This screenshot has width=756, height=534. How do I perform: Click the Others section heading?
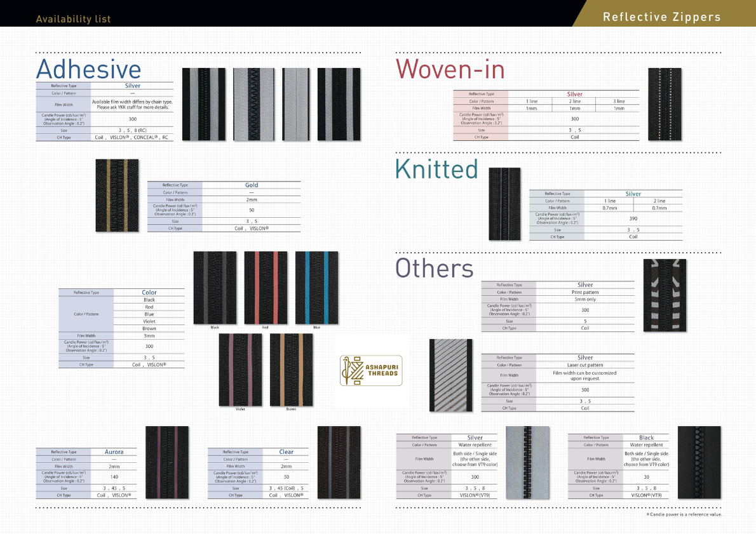[x=435, y=268]
